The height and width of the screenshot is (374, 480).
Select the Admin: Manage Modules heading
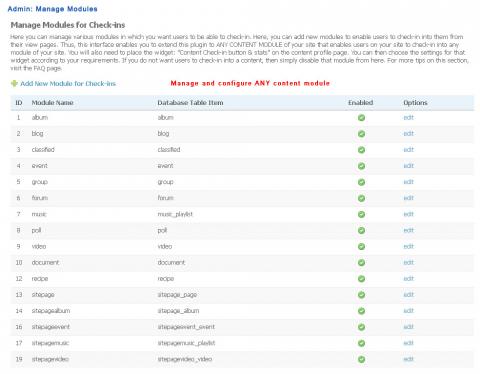[52, 9]
